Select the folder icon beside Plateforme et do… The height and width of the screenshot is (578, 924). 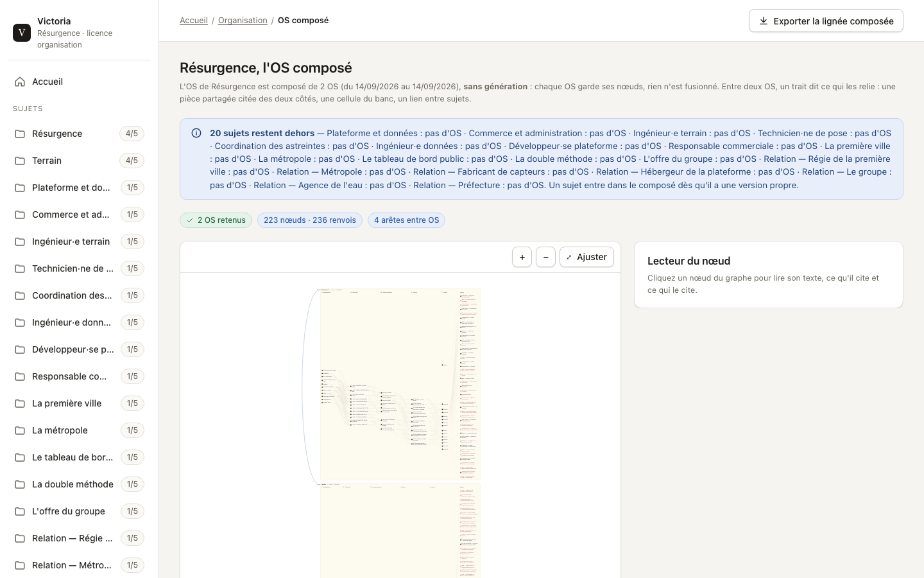[20, 188]
